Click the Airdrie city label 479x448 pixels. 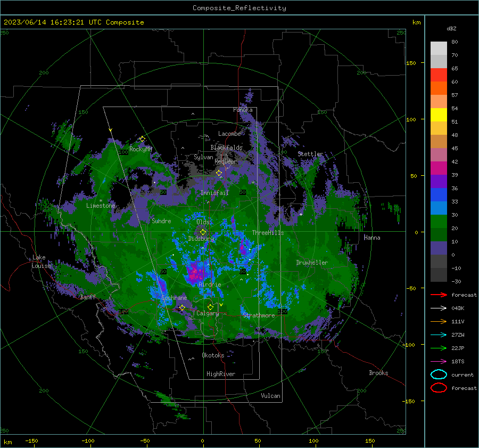click(210, 284)
